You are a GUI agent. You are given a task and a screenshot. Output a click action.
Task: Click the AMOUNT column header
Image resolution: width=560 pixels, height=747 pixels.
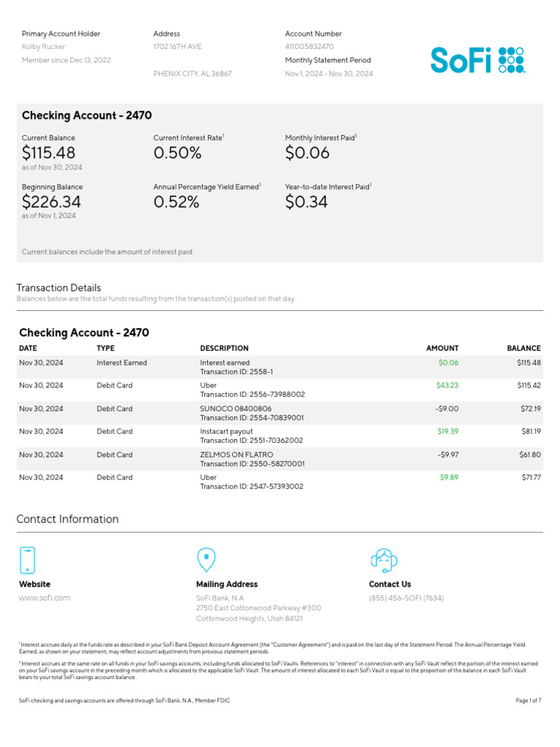coord(442,348)
